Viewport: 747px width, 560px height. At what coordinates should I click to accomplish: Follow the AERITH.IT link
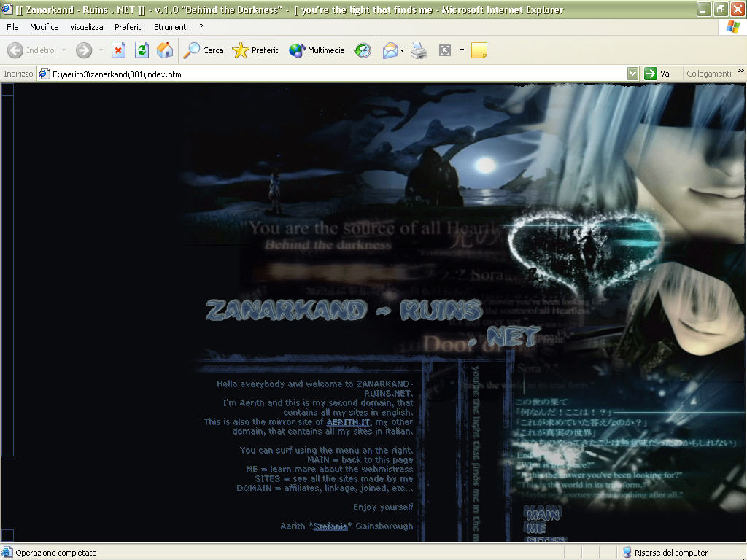point(348,422)
